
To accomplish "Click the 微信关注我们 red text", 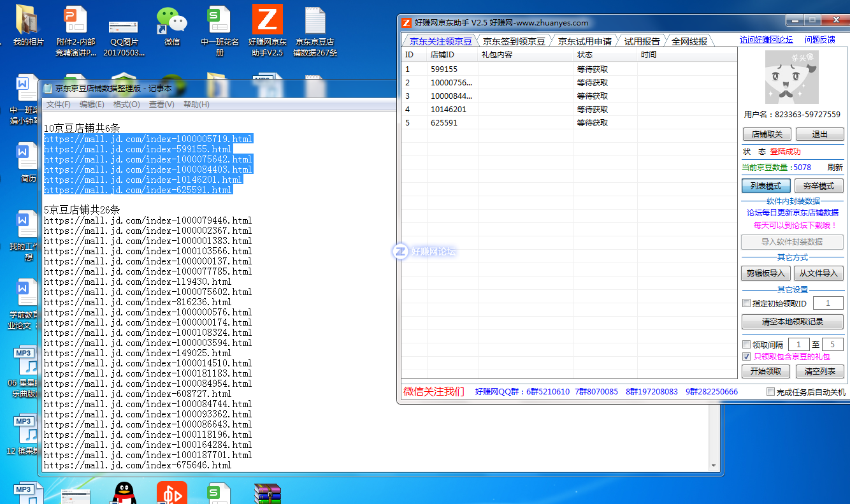I will 434,391.
